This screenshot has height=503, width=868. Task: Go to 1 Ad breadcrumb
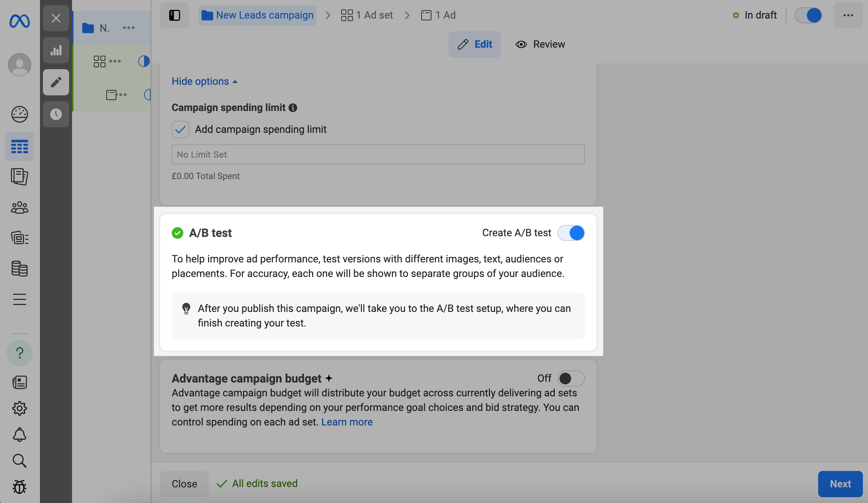pos(438,15)
